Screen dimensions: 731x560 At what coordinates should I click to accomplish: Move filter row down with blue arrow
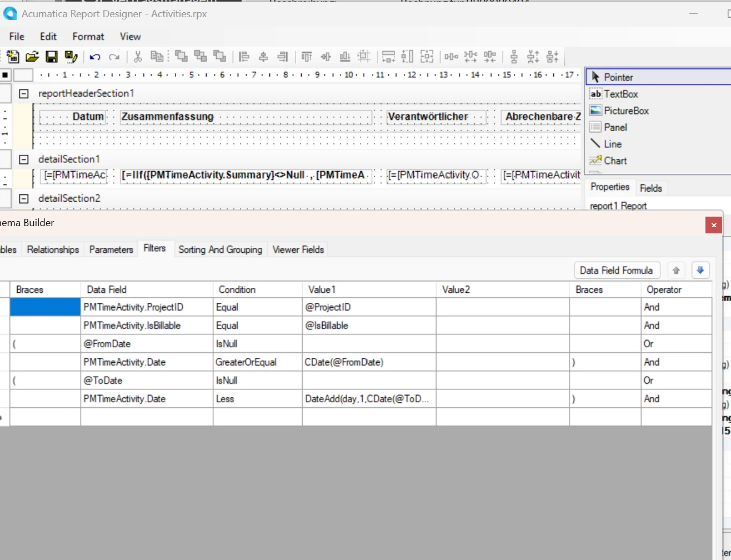pyautogui.click(x=700, y=271)
